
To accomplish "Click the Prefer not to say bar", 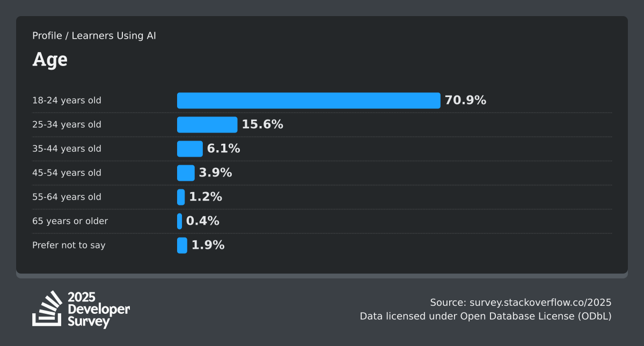I will point(182,245).
